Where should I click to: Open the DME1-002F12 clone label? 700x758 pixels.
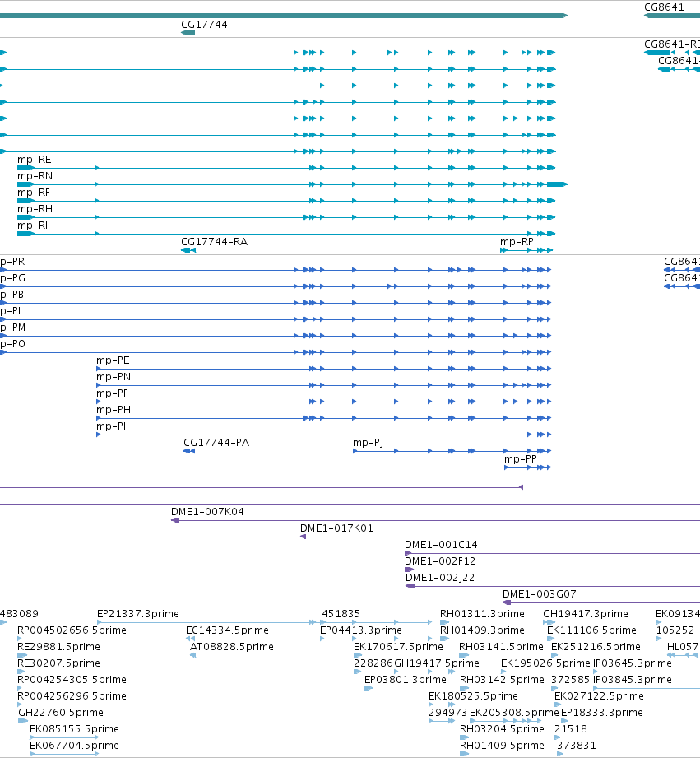[x=440, y=560]
